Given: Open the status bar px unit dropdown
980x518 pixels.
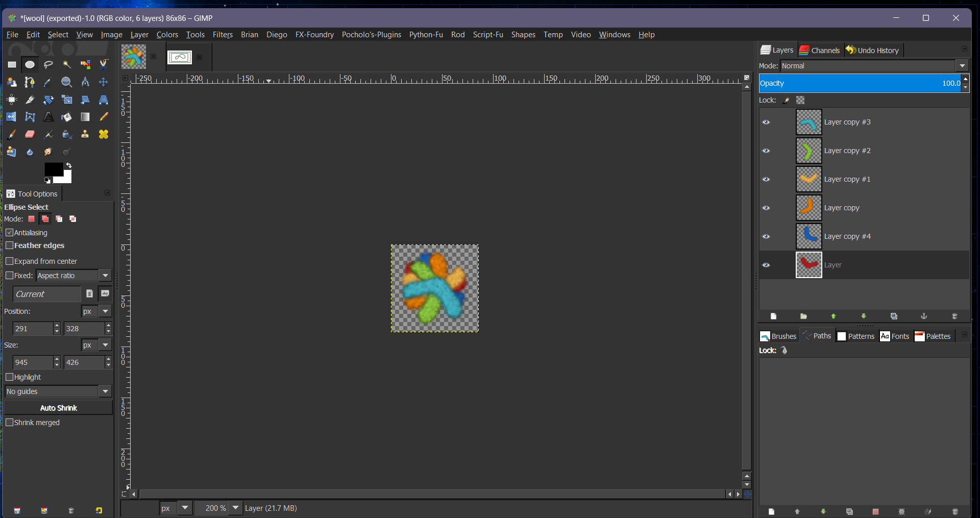Looking at the screenshot, I should (185, 508).
